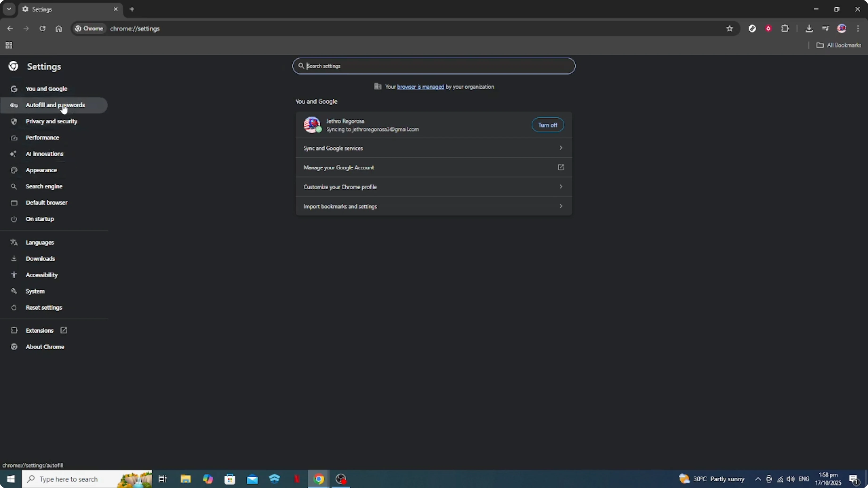Open the media control icon
Screen dimensions: 868x488
pyautogui.click(x=825, y=29)
